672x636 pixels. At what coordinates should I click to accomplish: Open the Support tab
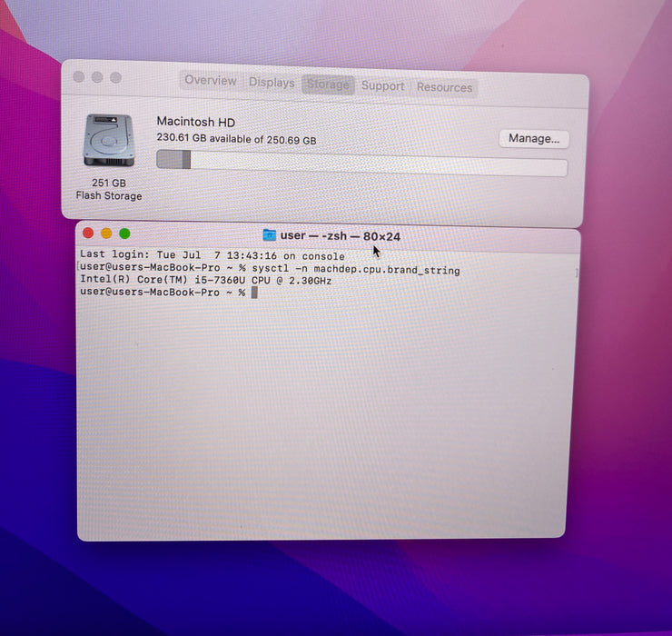(x=382, y=85)
